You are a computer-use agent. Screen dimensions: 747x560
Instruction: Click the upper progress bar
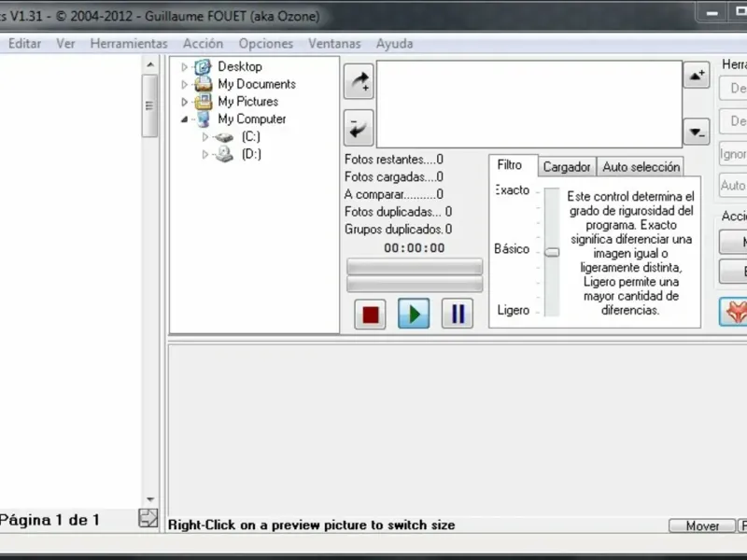pyautogui.click(x=415, y=266)
